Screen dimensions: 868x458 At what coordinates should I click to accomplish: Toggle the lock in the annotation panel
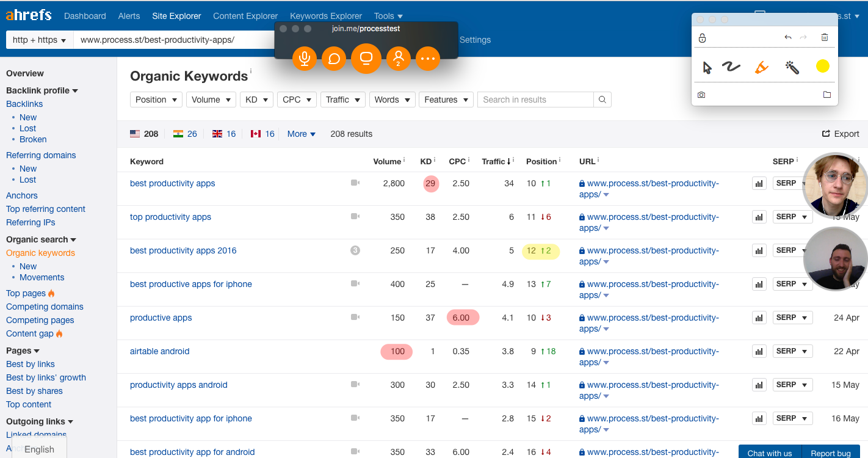tap(702, 38)
